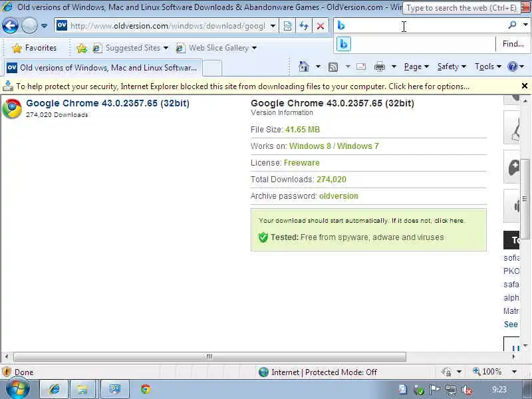Screen dimensions: 532x399
Task: Click the horizontal scrollbar left arrow
Action: [7, 356]
